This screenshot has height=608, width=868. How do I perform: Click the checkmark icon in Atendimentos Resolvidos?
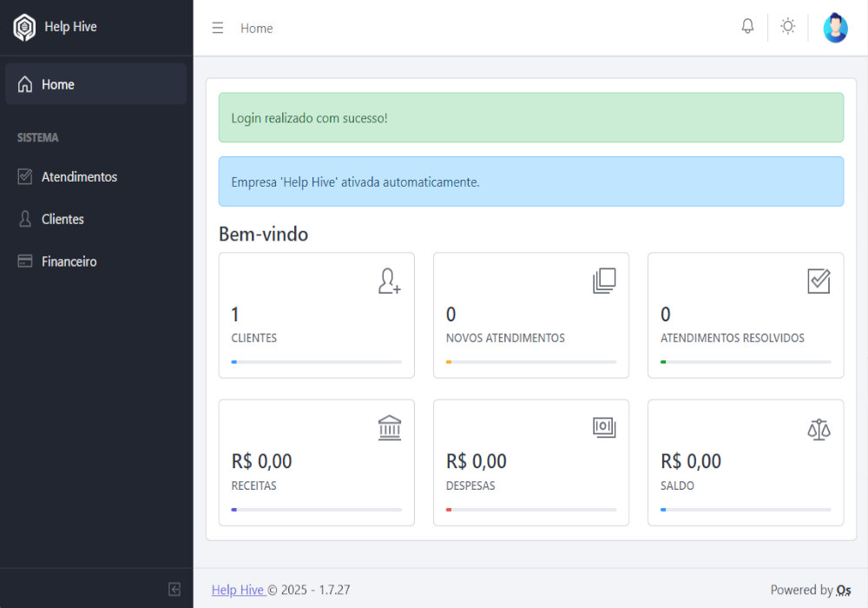819,281
